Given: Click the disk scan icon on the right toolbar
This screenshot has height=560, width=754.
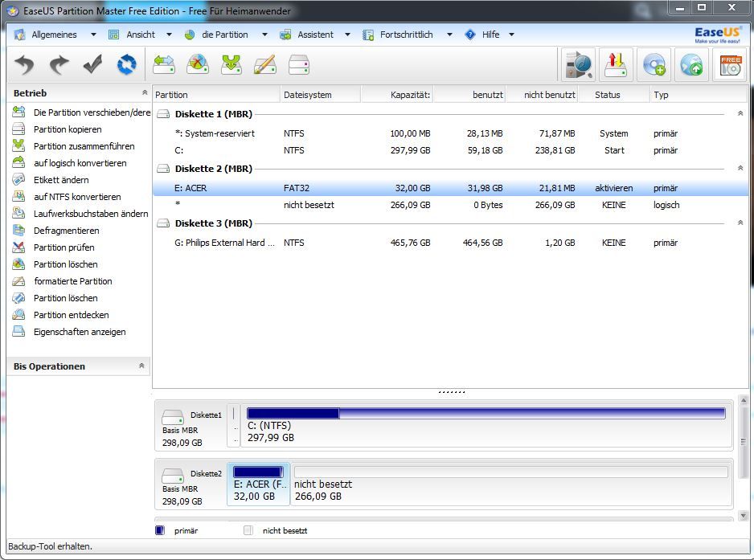Looking at the screenshot, I should tap(578, 64).
